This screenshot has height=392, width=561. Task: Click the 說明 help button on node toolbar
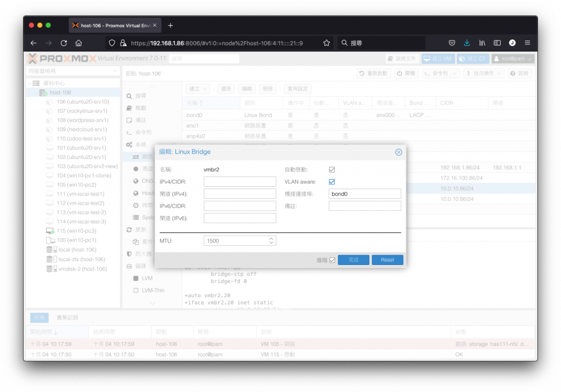coord(519,73)
